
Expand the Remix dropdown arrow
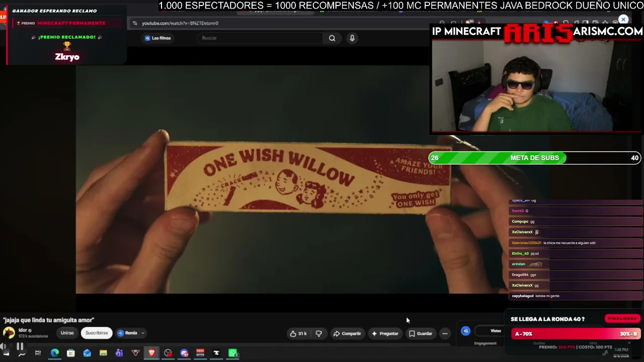pos(143,333)
